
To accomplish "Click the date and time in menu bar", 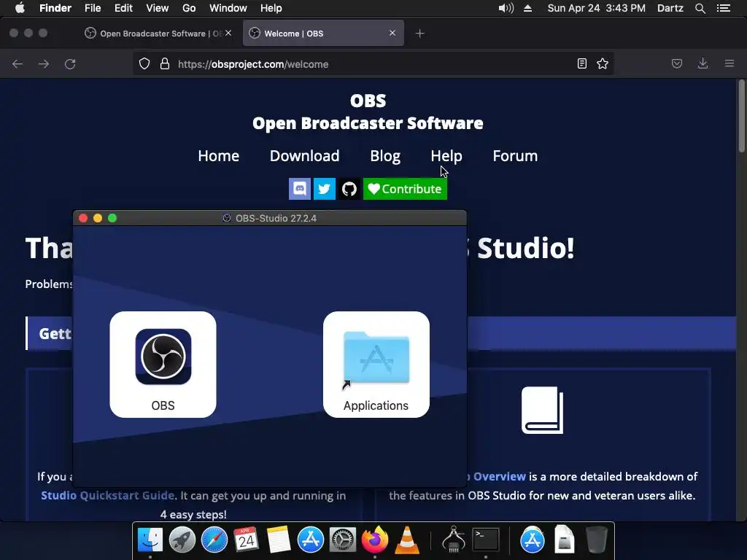I will click(x=597, y=8).
